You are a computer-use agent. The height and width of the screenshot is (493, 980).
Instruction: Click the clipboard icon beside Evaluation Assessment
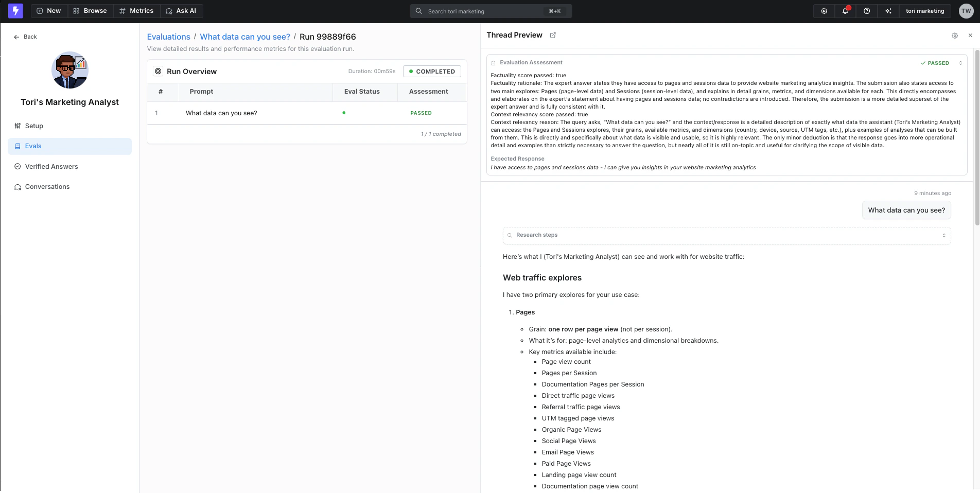(494, 63)
